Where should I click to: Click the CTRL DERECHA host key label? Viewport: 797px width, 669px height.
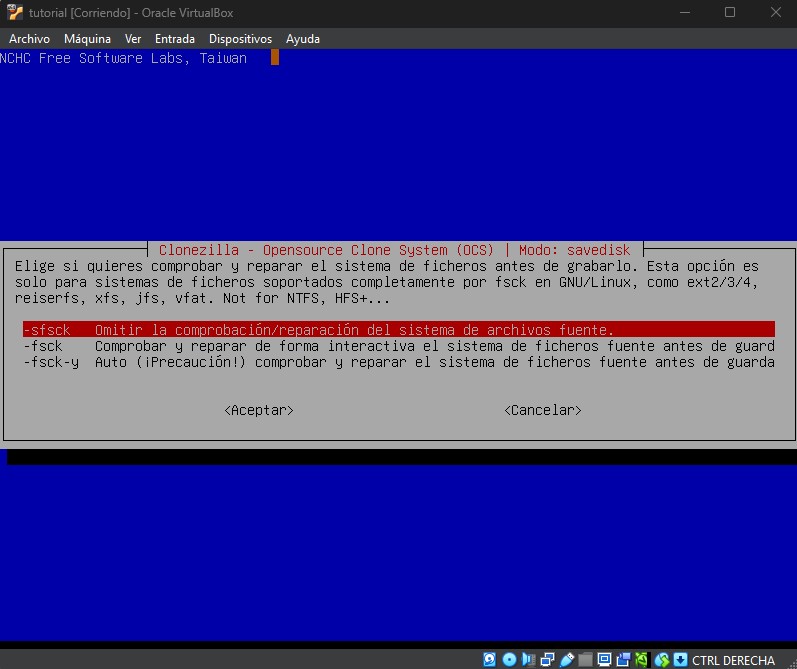click(x=733, y=660)
